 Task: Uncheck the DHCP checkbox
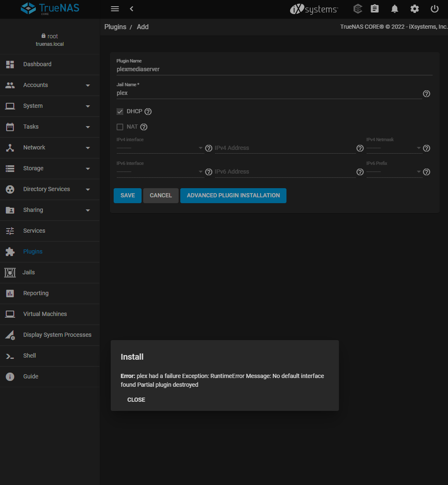(x=120, y=112)
